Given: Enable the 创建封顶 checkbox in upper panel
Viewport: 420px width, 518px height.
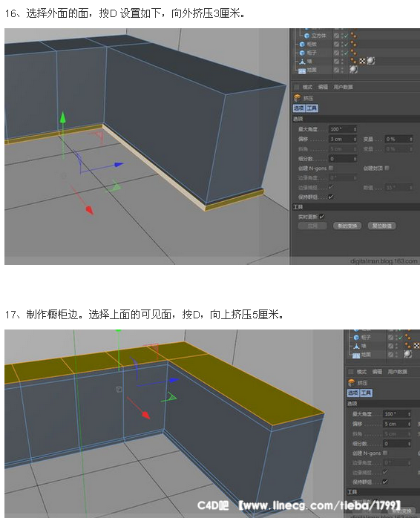Looking at the screenshot, I should pyautogui.click(x=387, y=168).
